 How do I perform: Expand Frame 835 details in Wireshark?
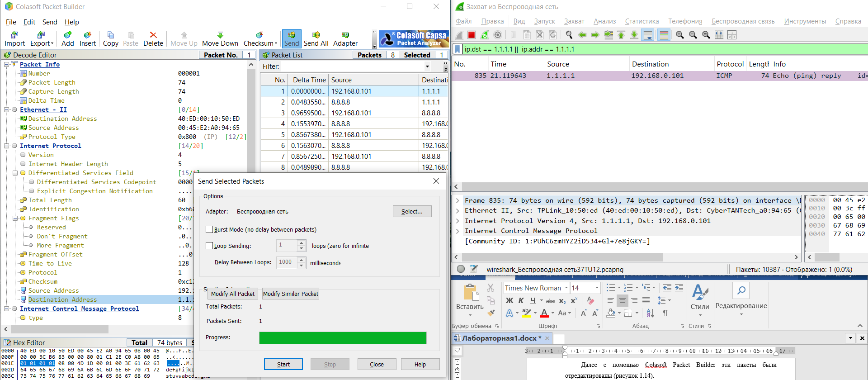[458, 200]
